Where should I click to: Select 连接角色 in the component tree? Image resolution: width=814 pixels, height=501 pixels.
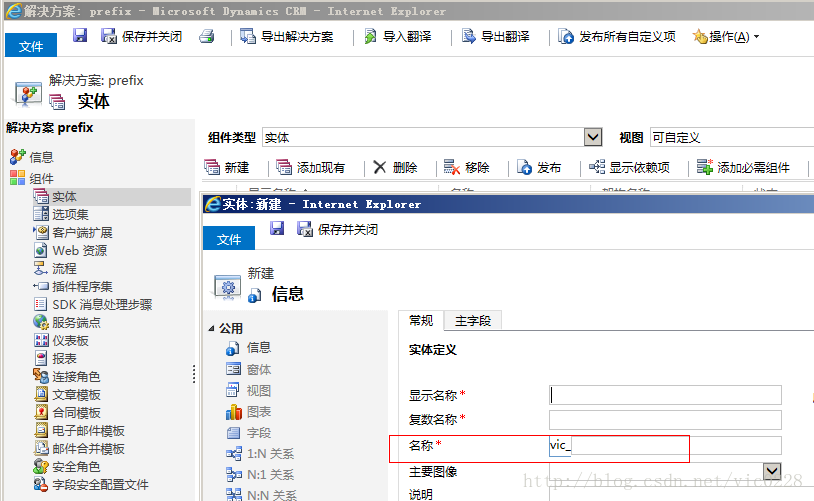coord(67,376)
